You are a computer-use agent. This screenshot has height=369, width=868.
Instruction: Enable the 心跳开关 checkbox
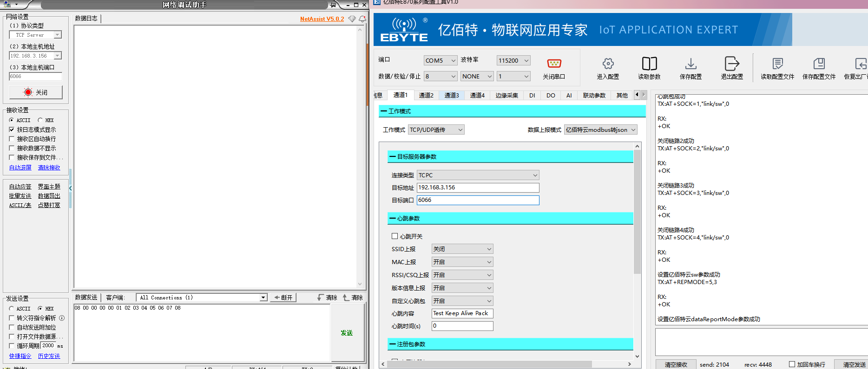395,236
